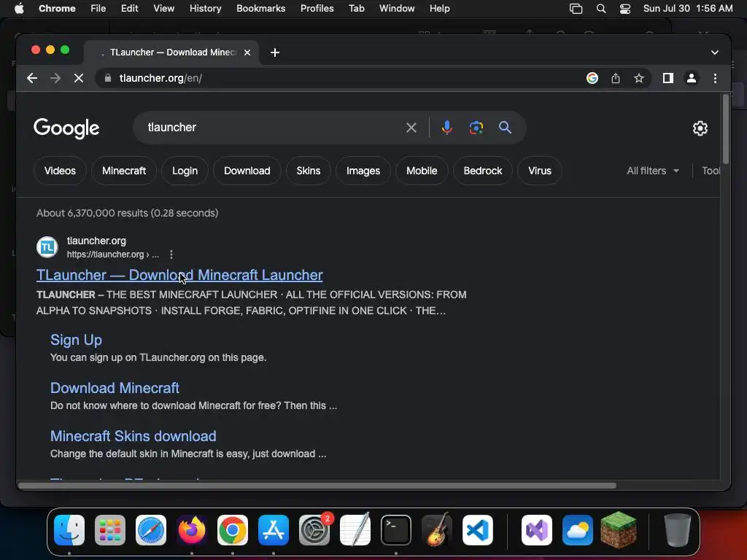Open App Store from the Dock

coord(274,530)
